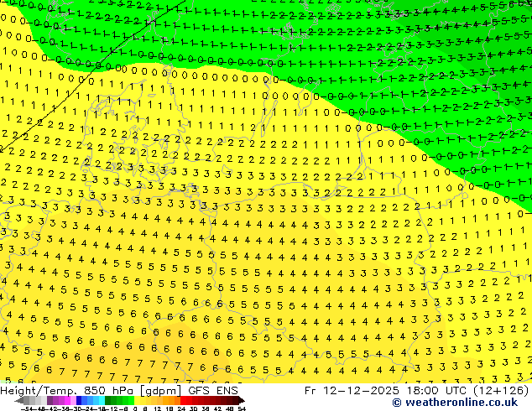Click the '[gdpm]' unit label
The image size is (532, 411).
click(160, 392)
